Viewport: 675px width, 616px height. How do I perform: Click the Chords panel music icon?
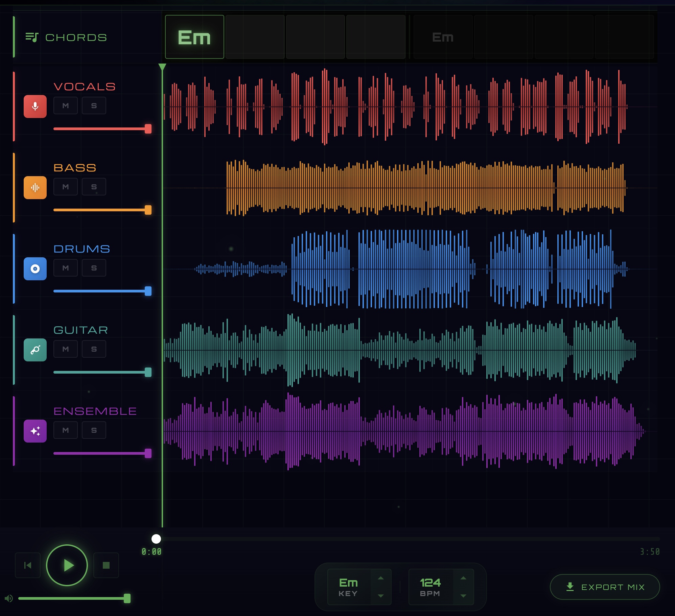(32, 37)
